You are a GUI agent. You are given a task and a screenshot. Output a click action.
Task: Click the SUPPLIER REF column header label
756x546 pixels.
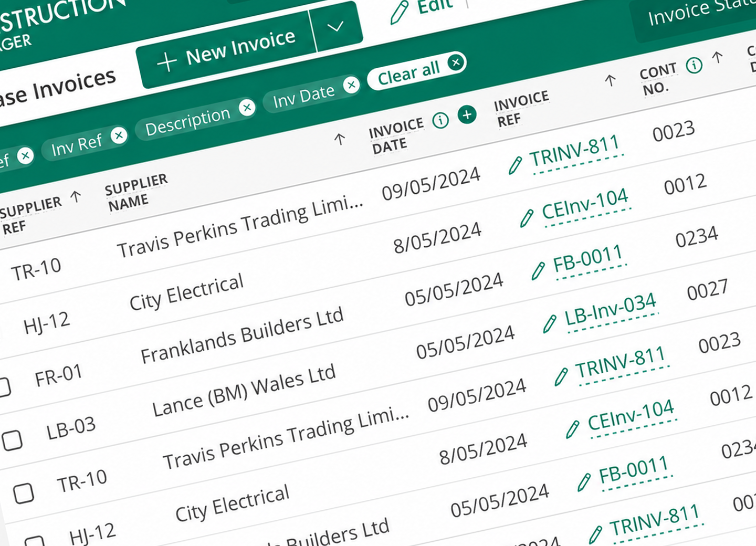pos(30,216)
